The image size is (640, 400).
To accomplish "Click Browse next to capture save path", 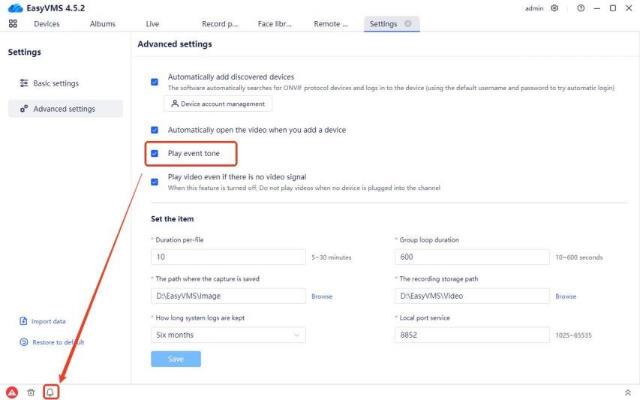I will tap(321, 296).
